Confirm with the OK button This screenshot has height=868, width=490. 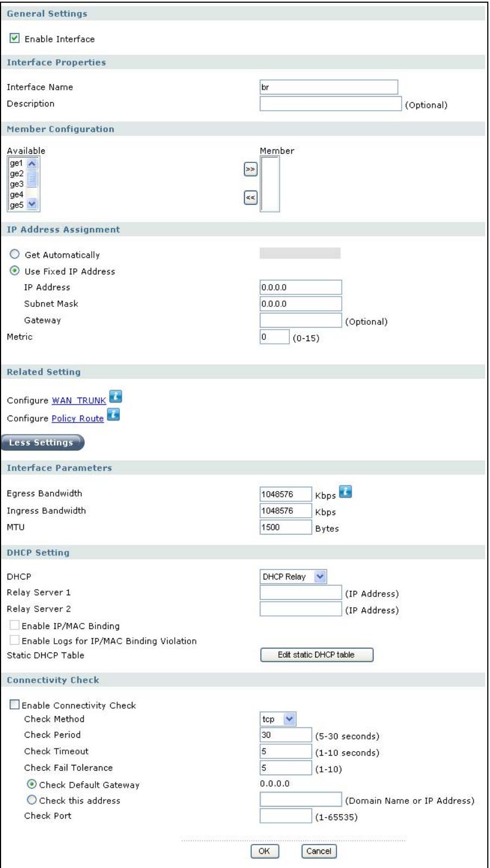[x=265, y=851]
